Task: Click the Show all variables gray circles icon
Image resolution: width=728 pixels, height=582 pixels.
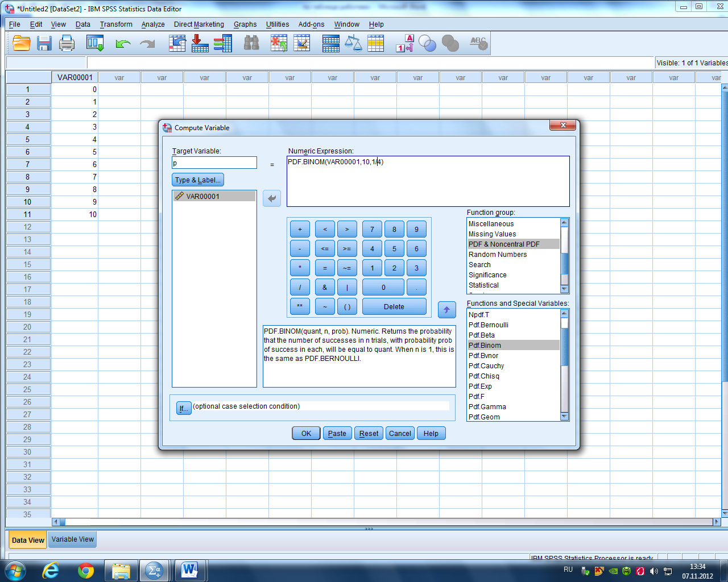Action: (450, 43)
